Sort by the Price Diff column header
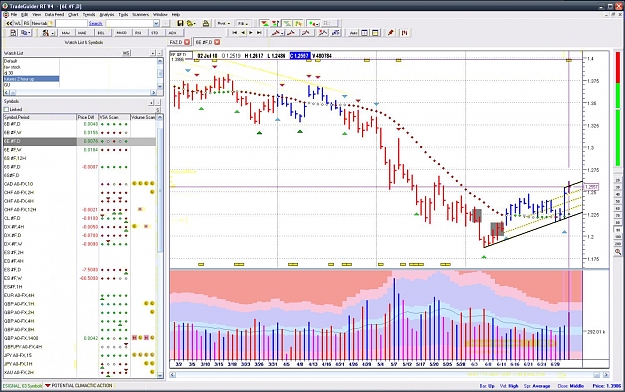Viewport: 625px width, 392px height. tap(87, 117)
